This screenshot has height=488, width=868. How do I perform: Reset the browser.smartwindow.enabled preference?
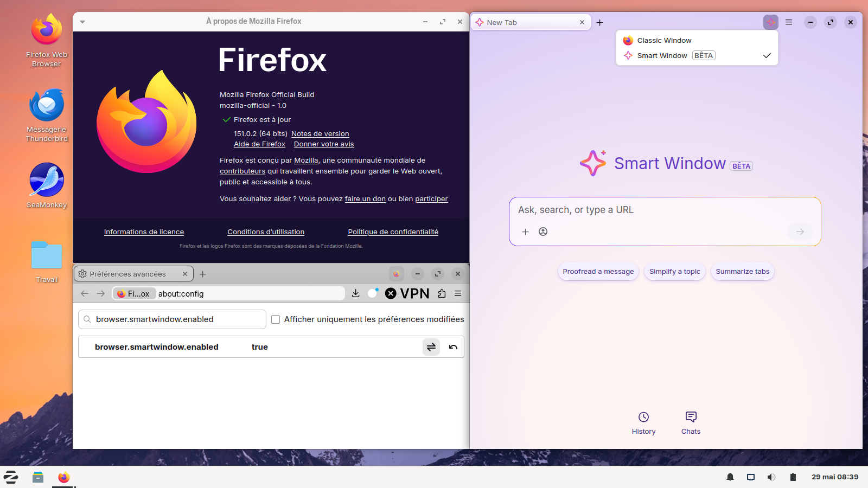pos(453,347)
